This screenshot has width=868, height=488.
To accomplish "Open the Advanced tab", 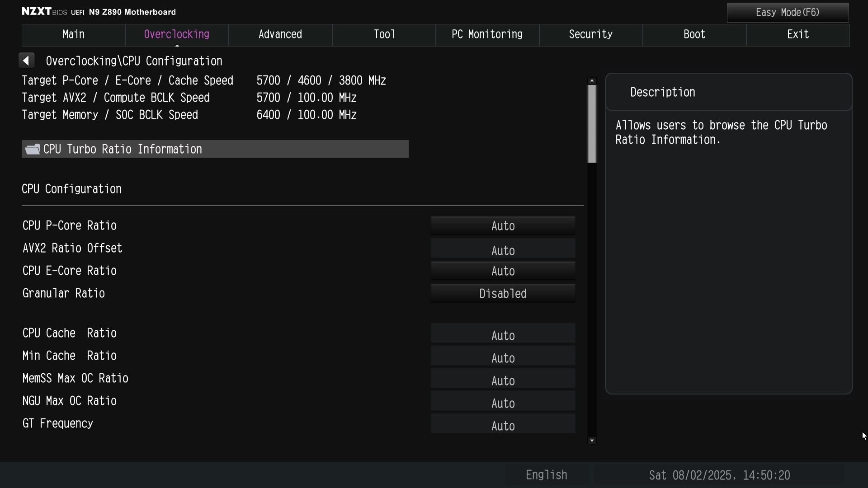I will [280, 35].
